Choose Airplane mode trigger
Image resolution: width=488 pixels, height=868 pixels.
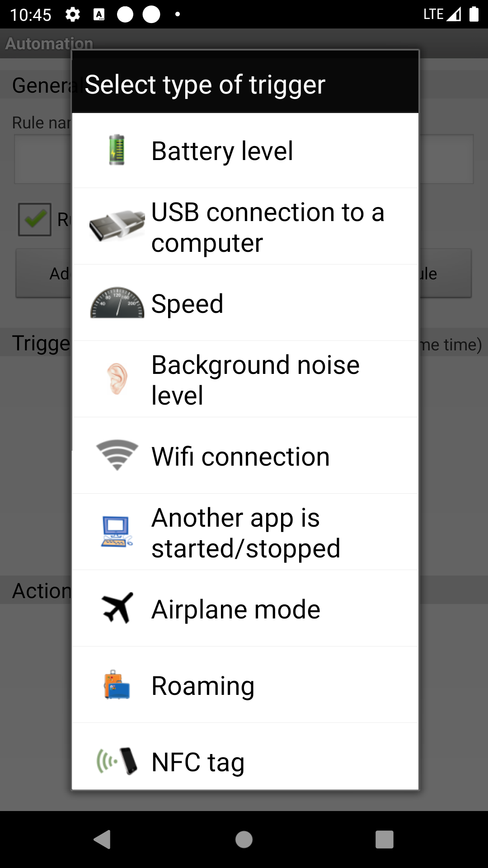236,609
